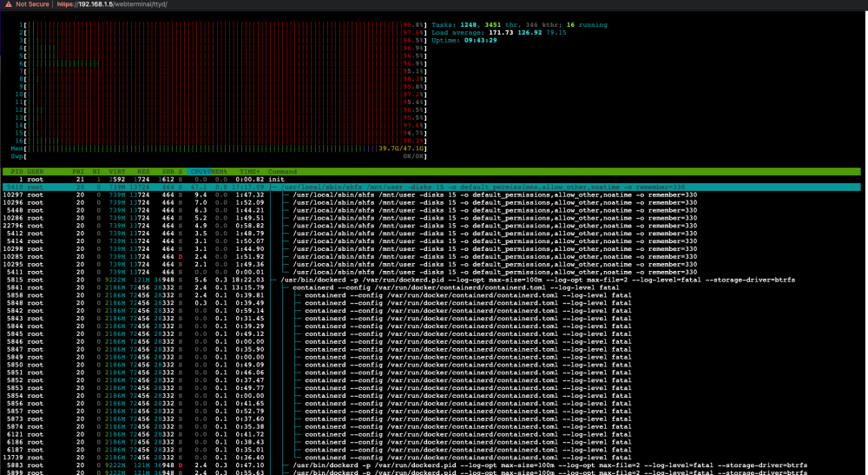Click the CPU 6 usage meter bar
Image resolution: width=868 pixels, height=475 pixels.
pyautogui.click(x=224, y=63)
